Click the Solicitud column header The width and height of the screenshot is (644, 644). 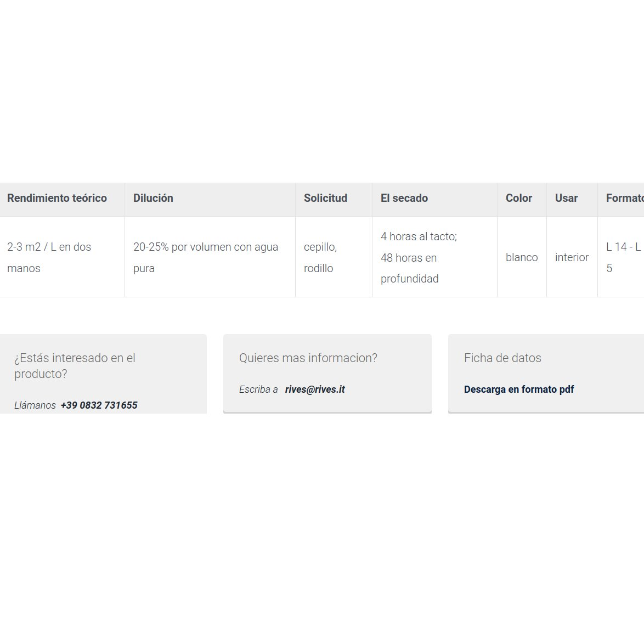(x=334, y=199)
